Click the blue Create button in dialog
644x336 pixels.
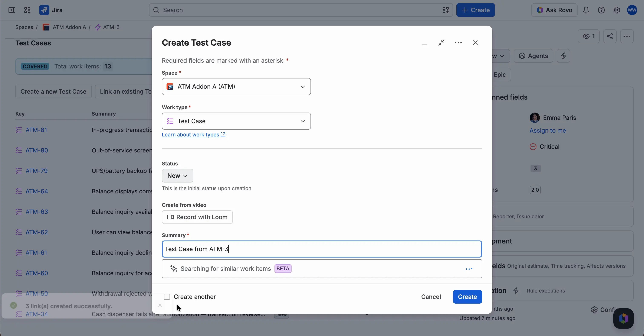(467, 297)
